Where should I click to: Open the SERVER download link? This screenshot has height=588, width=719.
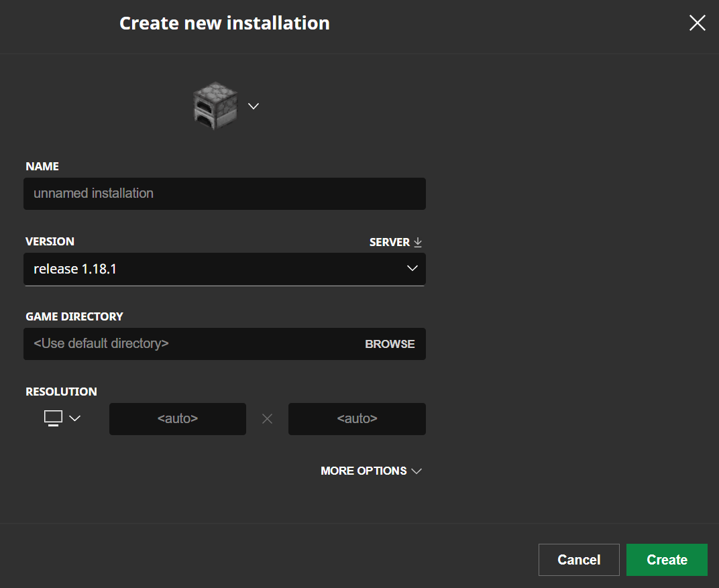pos(390,242)
